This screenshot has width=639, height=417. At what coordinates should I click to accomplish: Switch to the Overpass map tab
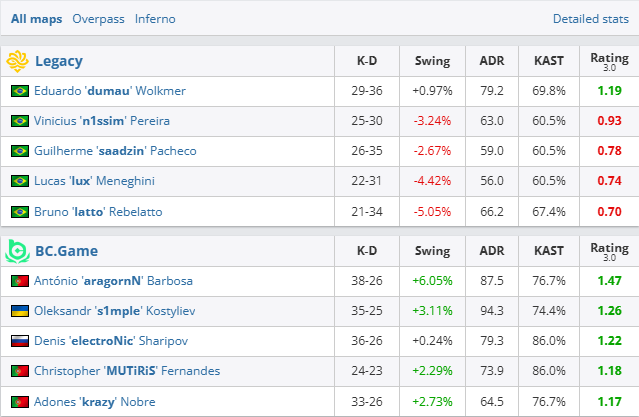[x=97, y=19]
